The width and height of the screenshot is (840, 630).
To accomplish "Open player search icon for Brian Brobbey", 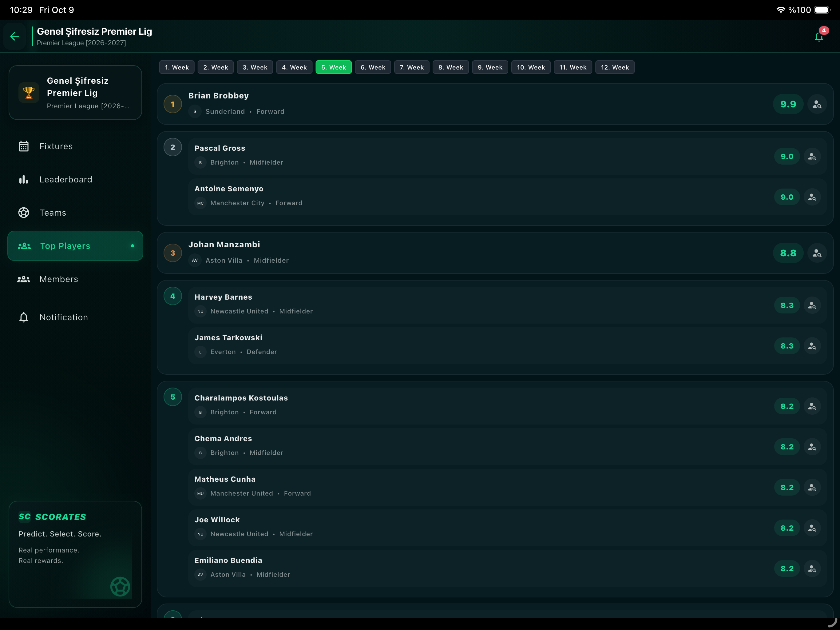I will (x=817, y=104).
